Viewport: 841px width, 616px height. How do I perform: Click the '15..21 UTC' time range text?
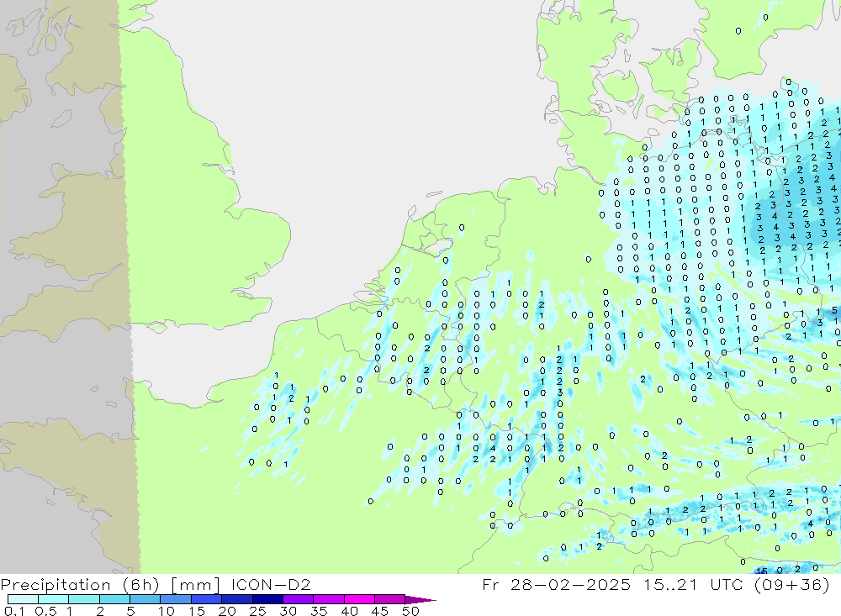(696, 584)
